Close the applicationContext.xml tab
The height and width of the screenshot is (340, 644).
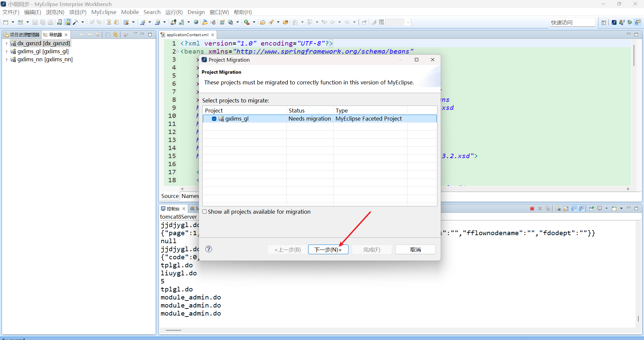tap(213, 35)
